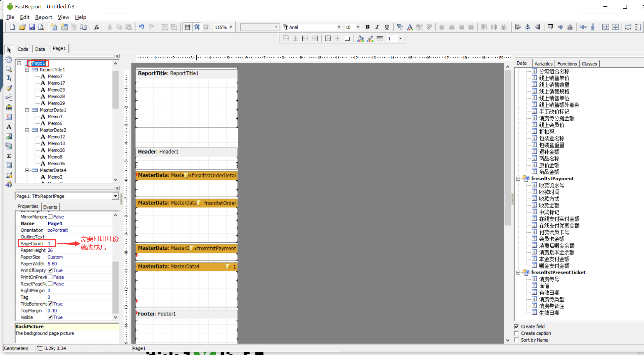The image size is (644, 355).
Task: Open the object selector combo Page1: TfrxReportPage
Action: pyautogui.click(x=67, y=196)
